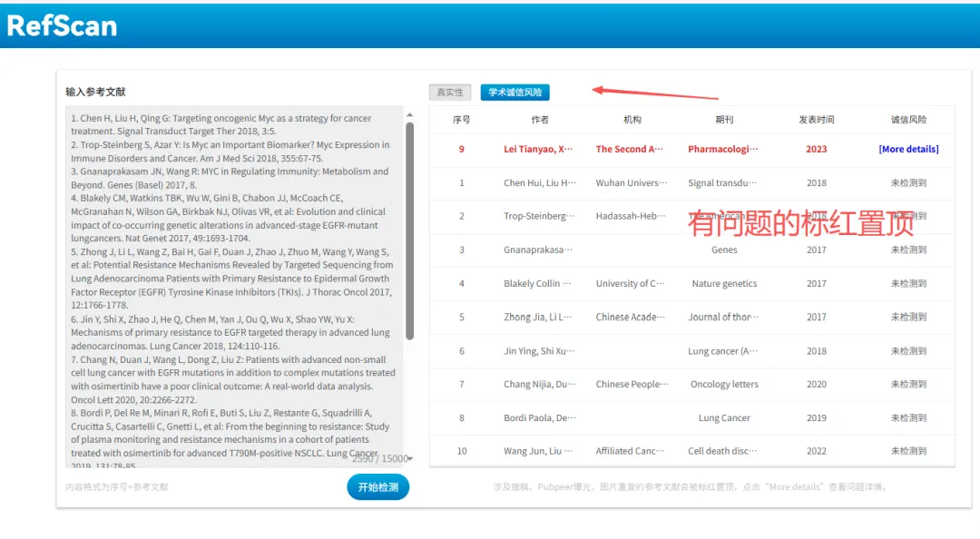
Task: Select author Blakely Collin cell
Action: pos(537,283)
